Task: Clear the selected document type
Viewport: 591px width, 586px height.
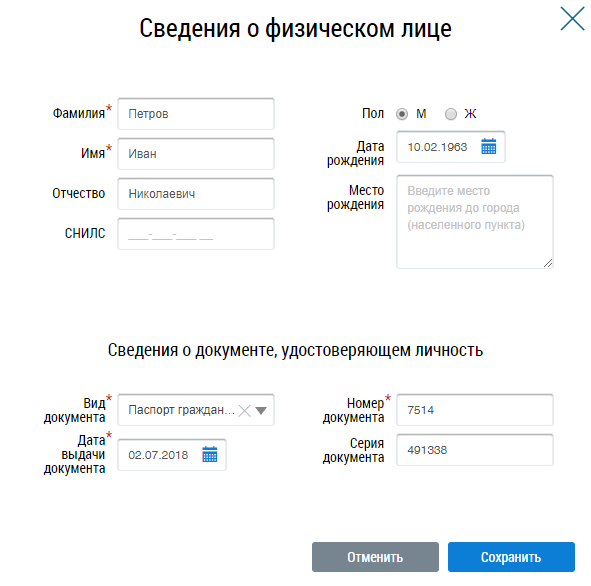Action: [245, 410]
